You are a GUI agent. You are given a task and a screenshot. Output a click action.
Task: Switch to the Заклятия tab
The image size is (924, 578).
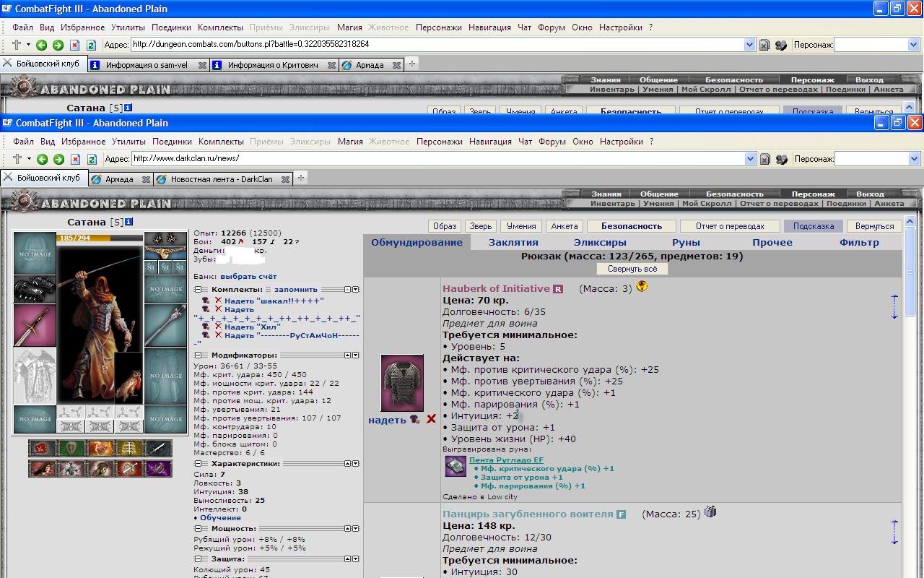coord(513,243)
